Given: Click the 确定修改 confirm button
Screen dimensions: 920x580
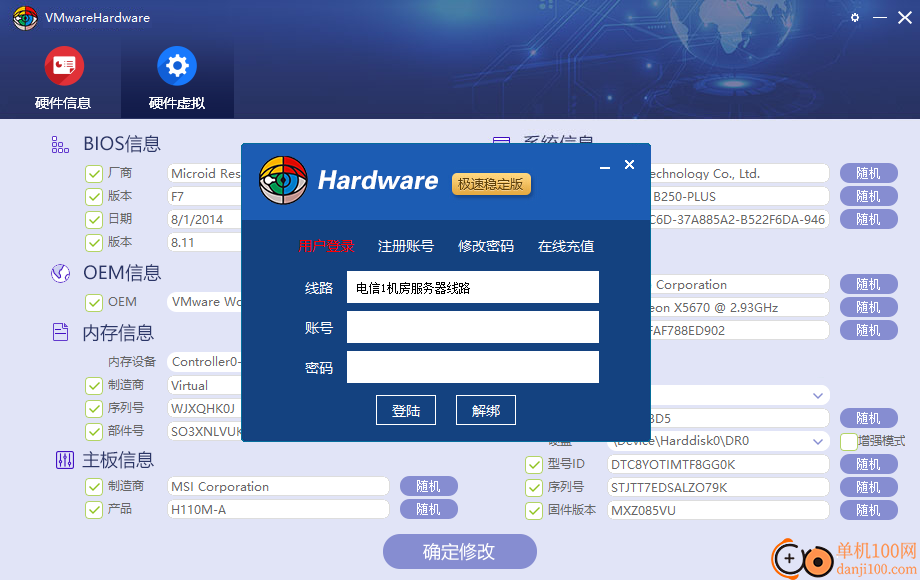Looking at the screenshot, I should (x=460, y=551).
